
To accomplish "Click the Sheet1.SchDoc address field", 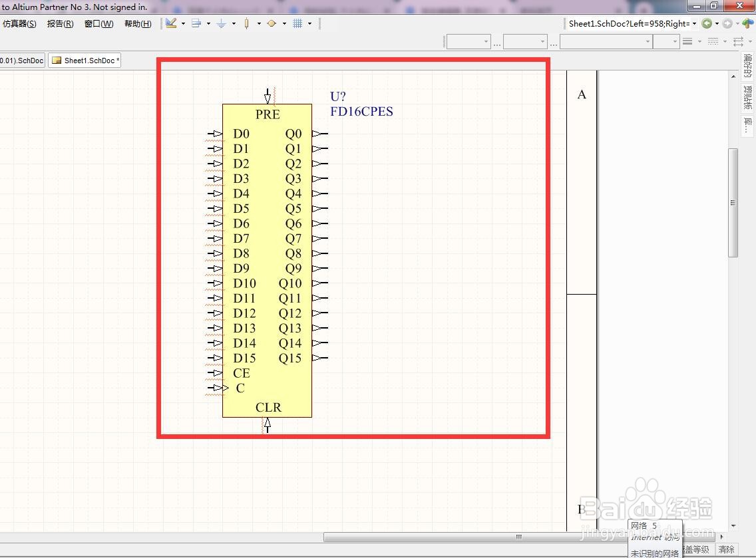I will tap(629, 24).
